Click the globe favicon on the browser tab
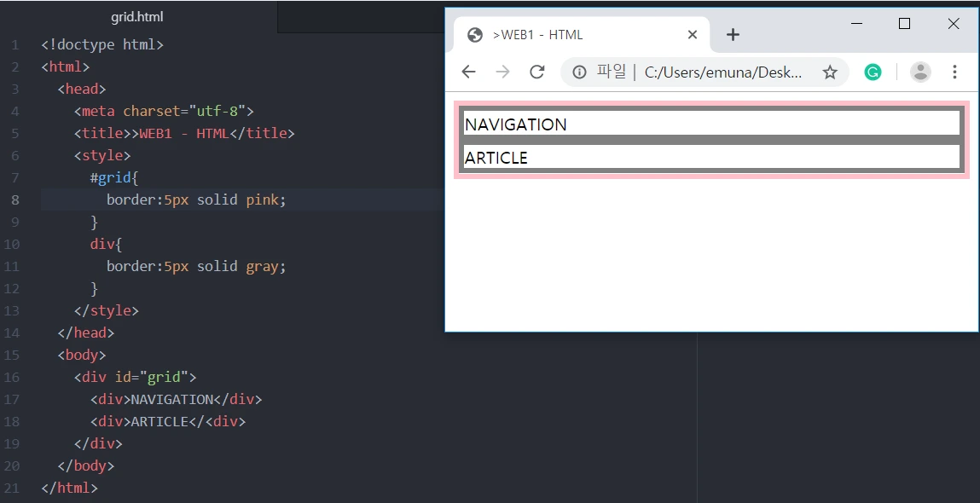This screenshot has height=503, width=980. tap(475, 35)
